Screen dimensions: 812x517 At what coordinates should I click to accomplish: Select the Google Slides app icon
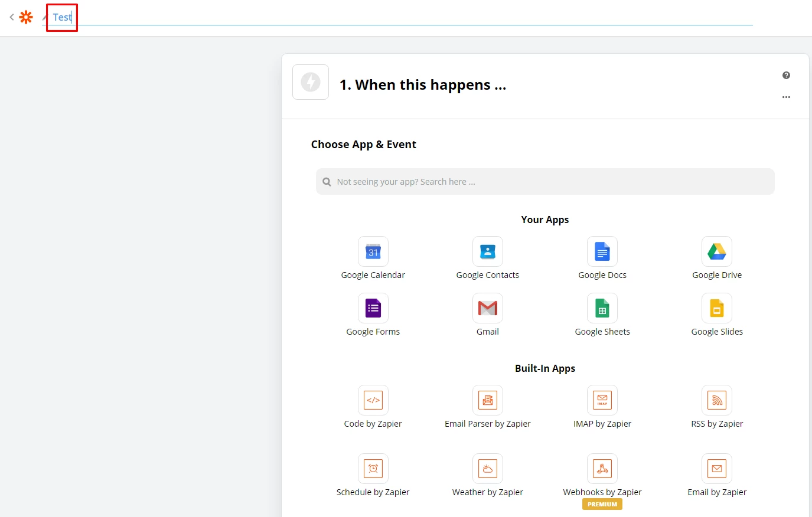[717, 308]
